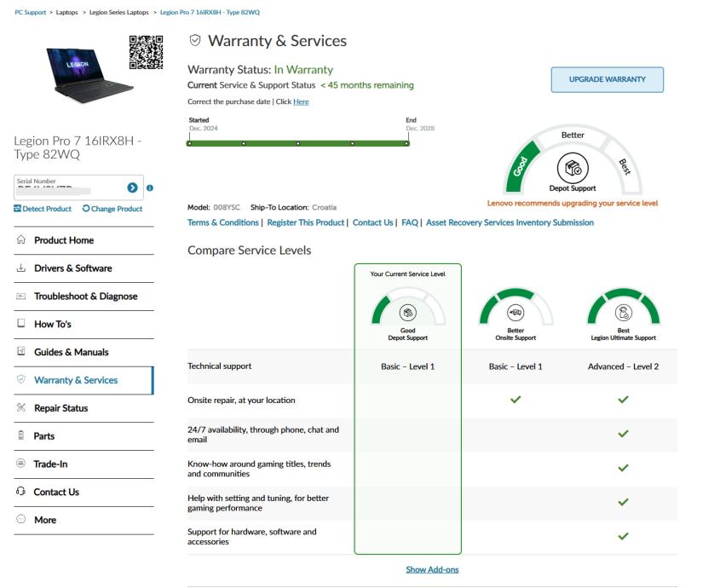
Task: Click Contact Us link below model info
Action: 373,222
